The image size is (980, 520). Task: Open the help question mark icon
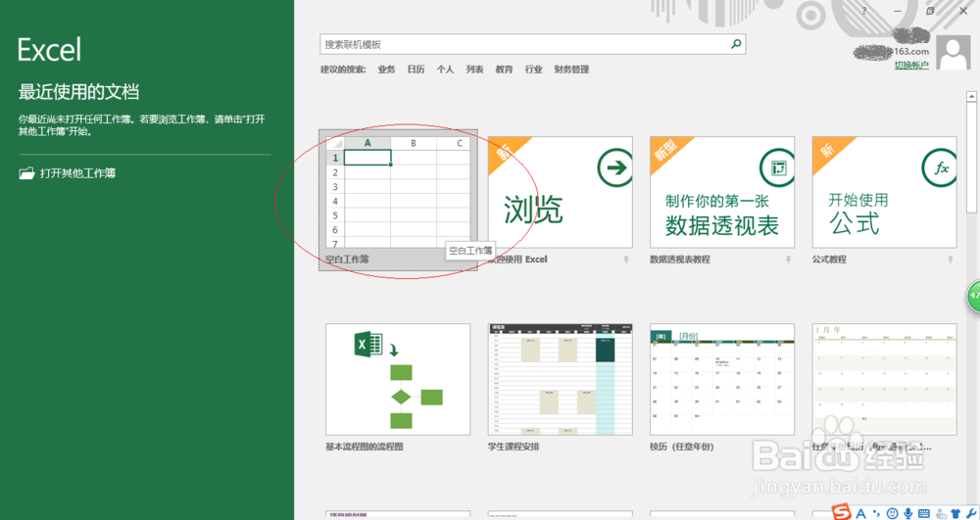point(864,11)
